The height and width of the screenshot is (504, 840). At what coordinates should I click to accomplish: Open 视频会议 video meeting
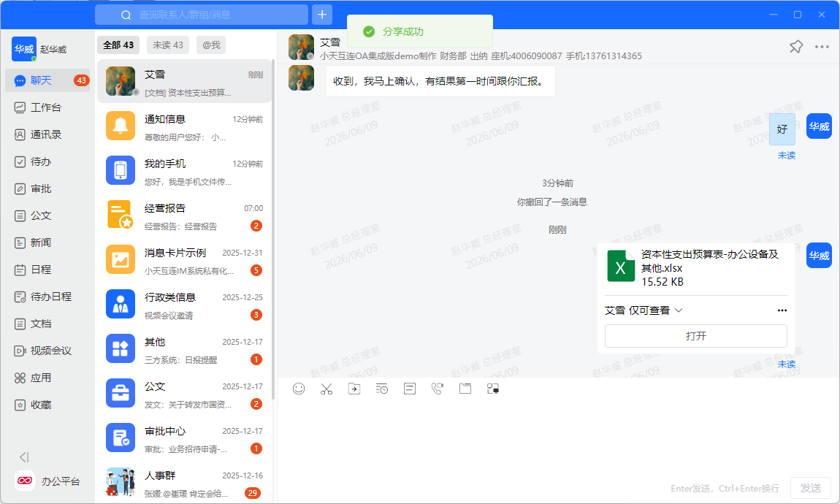coord(47,351)
